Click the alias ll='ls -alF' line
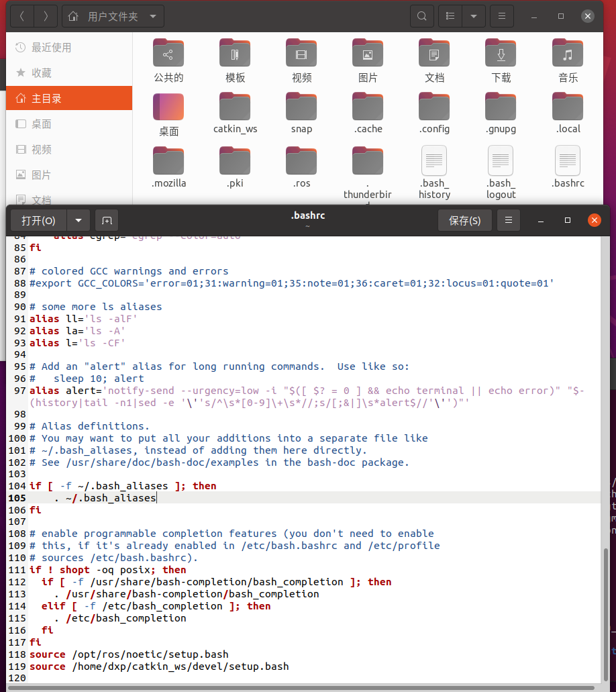 click(83, 319)
